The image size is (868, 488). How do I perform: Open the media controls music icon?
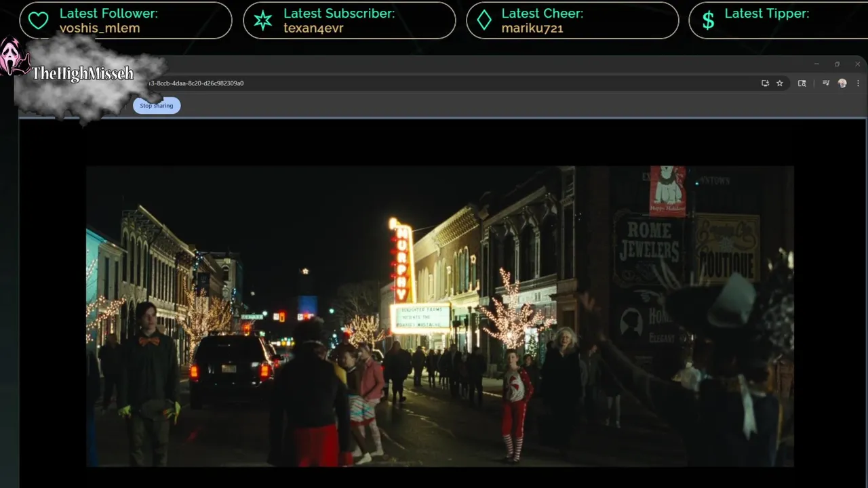click(826, 83)
